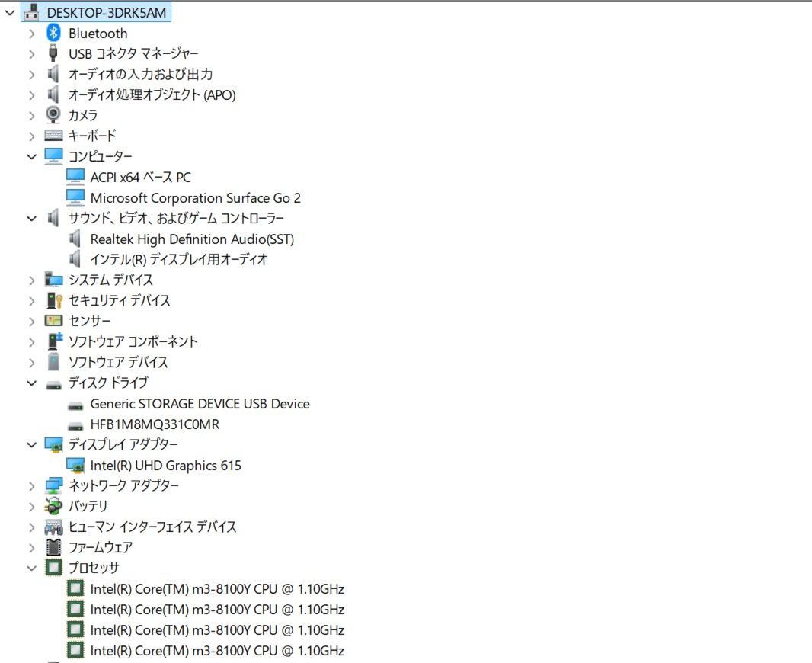This screenshot has height=663, width=812.
Task: Click speaker icon for オーディオの入力および出力
Action: 53,74
